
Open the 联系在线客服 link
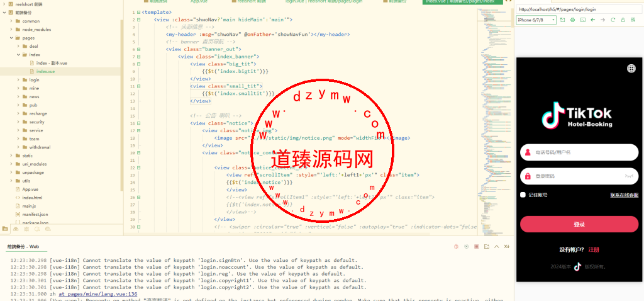[625, 195]
